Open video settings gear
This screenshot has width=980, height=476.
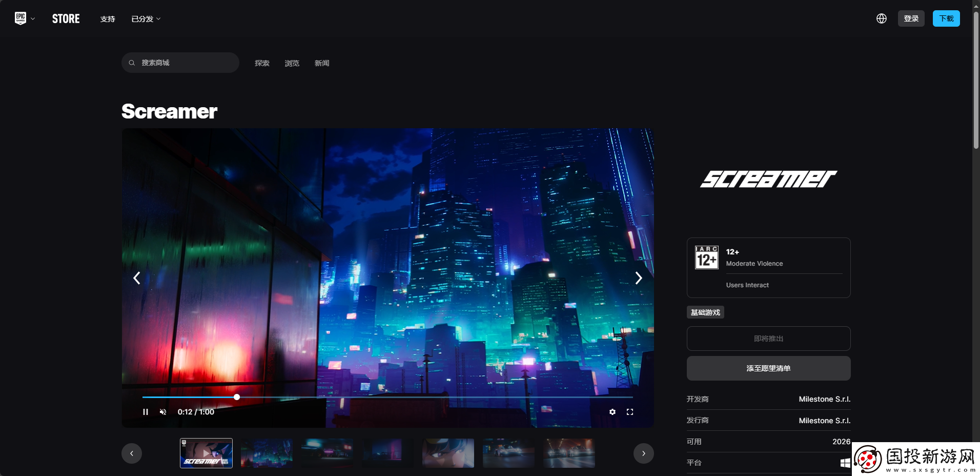612,412
